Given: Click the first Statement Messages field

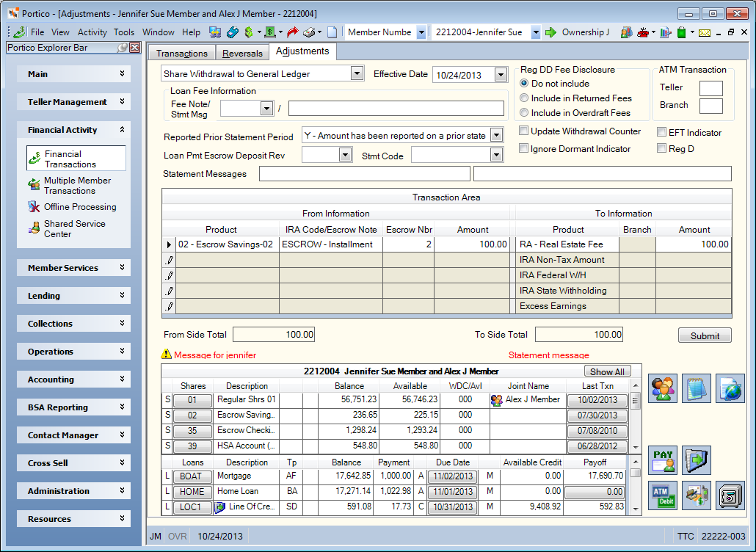Looking at the screenshot, I should click(365, 173).
